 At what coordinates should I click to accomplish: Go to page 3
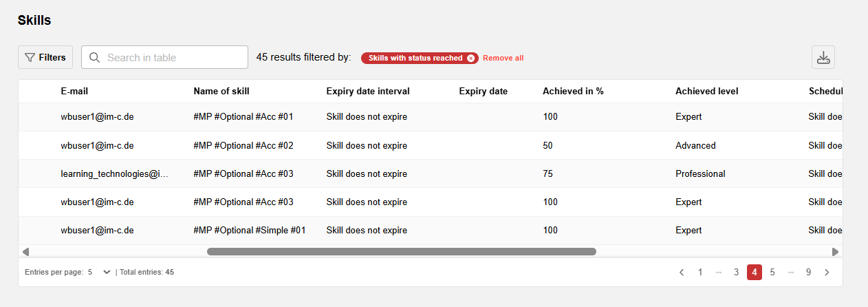pos(736,273)
